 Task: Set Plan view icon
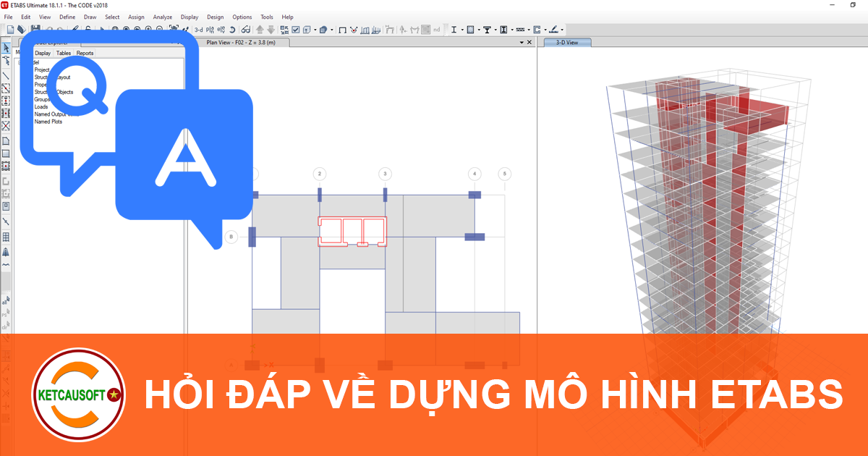click(x=210, y=30)
